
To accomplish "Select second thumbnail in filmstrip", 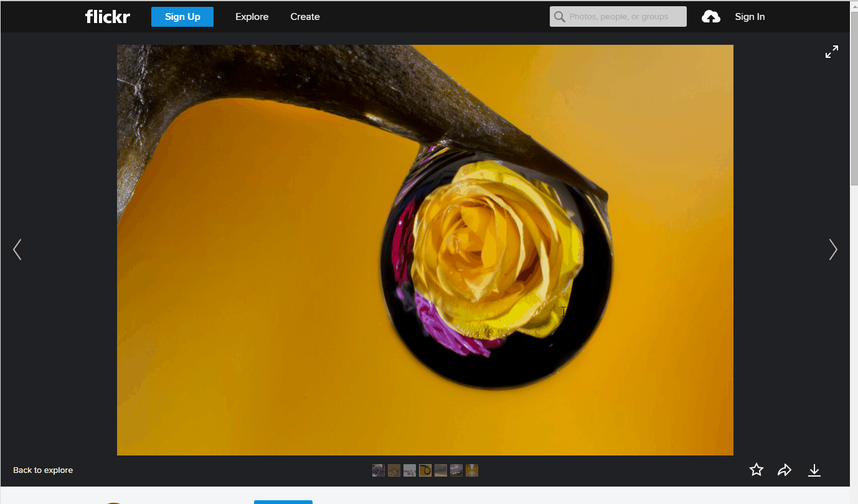I will [x=394, y=470].
